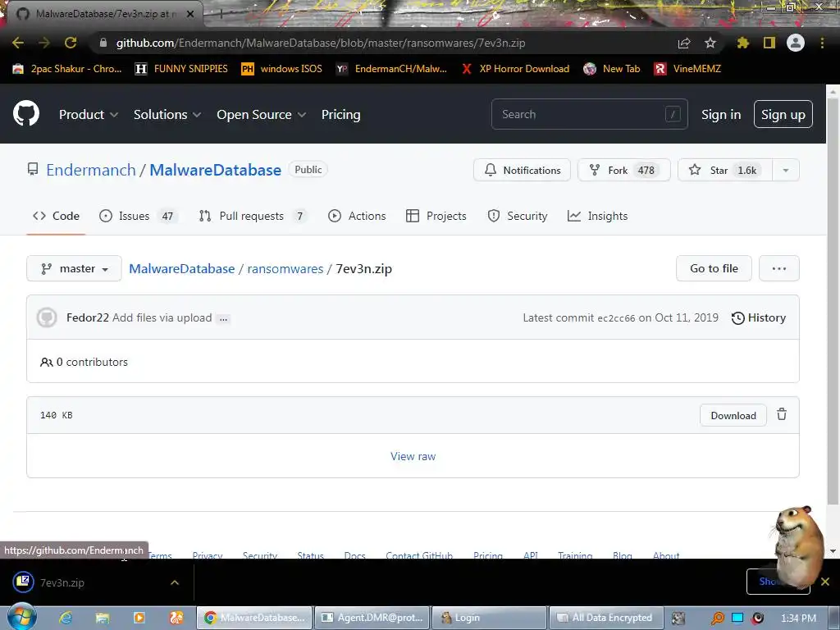Open the MalwareDatabase repository title link

(x=216, y=170)
